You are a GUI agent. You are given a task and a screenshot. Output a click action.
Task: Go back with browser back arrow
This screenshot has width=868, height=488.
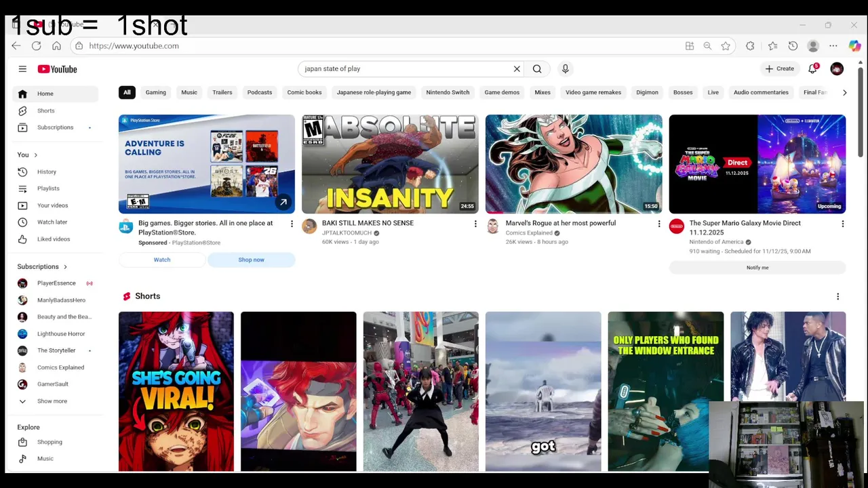(x=16, y=46)
